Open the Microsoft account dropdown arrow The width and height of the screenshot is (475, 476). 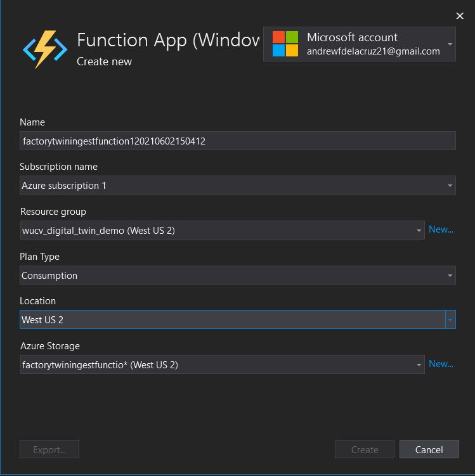[x=450, y=44]
